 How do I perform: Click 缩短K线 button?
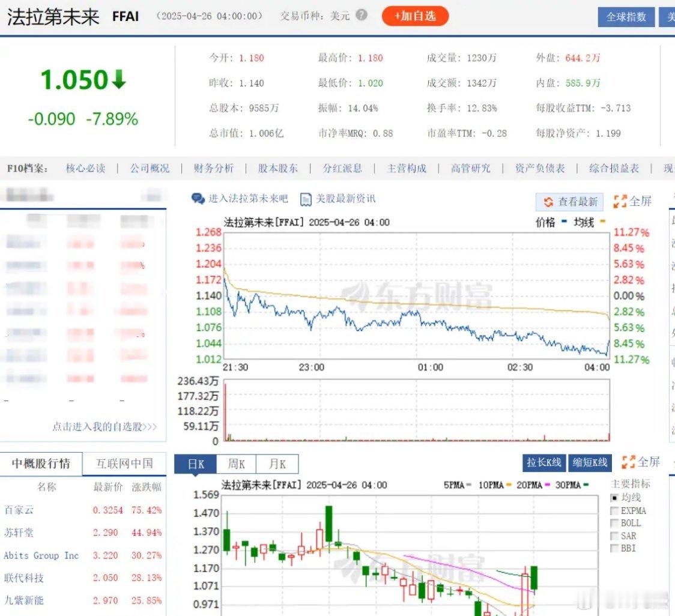tap(590, 462)
